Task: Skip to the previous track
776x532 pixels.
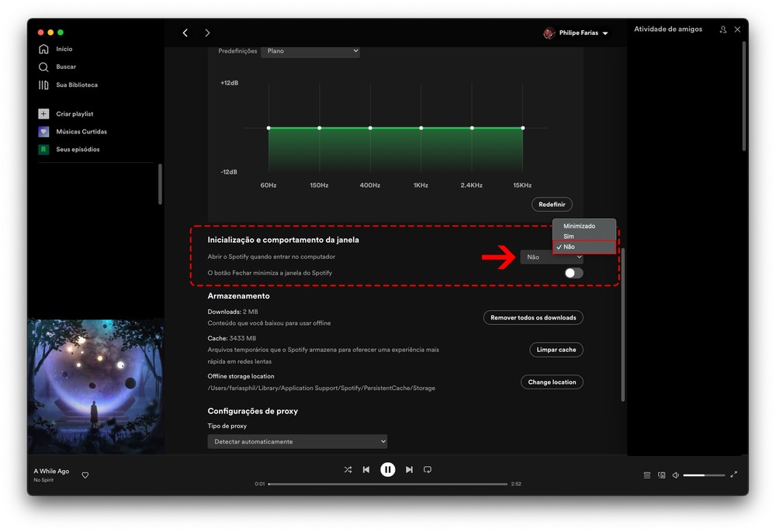Action: [366, 470]
